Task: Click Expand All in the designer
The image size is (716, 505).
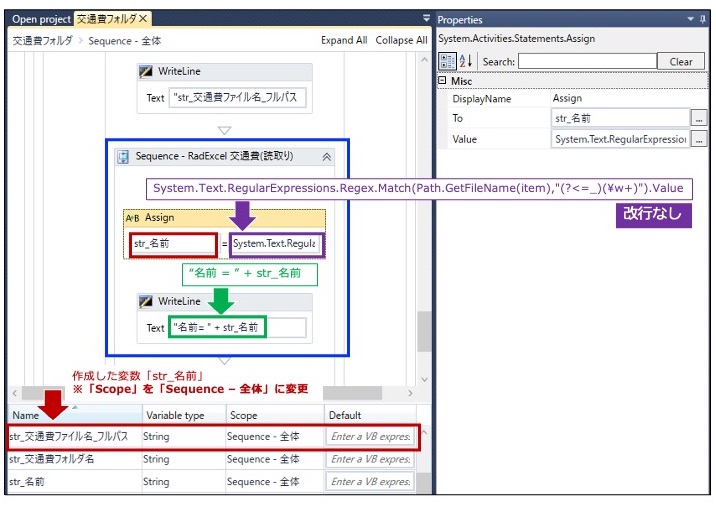Action: (344, 40)
